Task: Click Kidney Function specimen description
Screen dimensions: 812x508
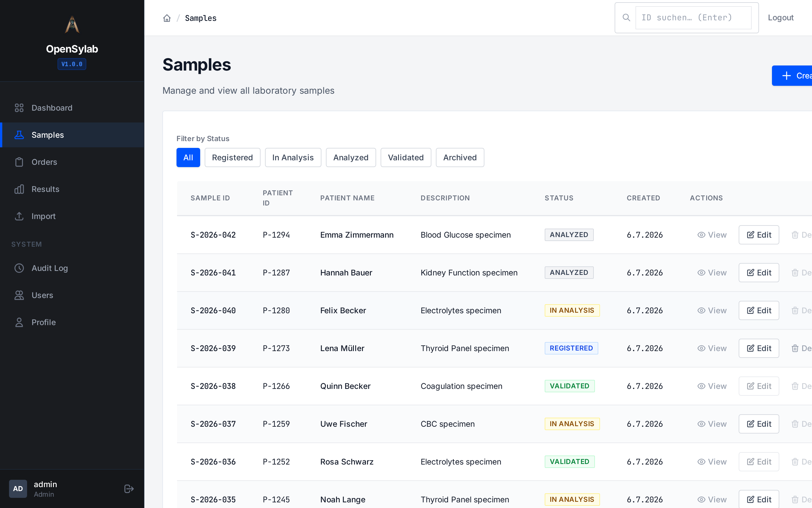Action: (469, 272)
